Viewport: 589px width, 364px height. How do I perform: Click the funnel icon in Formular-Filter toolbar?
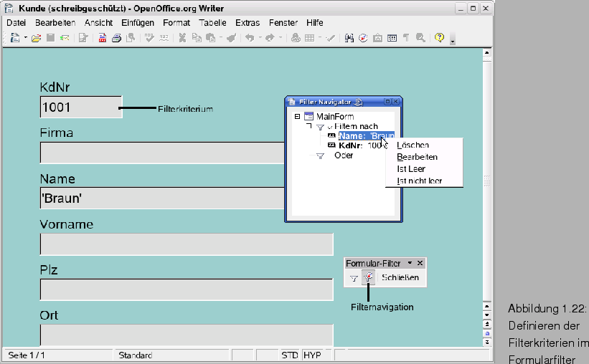(354, 277)
